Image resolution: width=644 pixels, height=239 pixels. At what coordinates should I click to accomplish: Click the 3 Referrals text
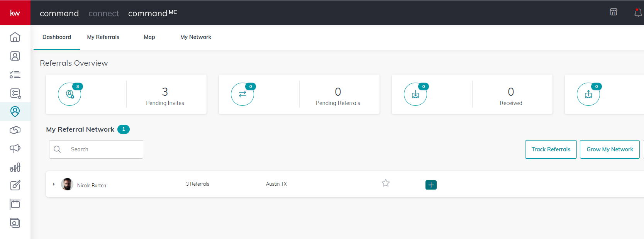pyautogui.click(x=198, y=184)
